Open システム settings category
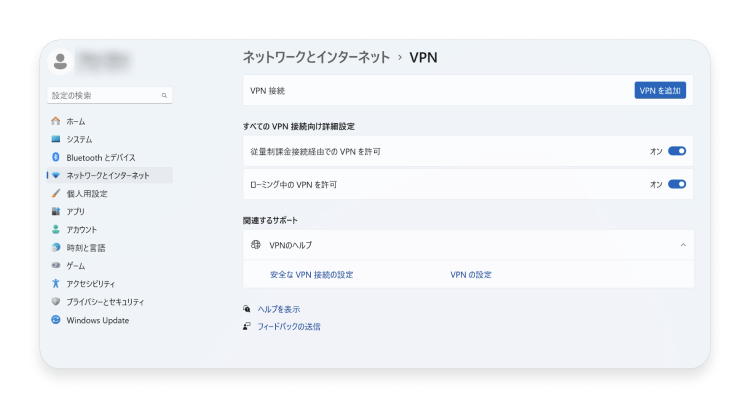Viewport: 750px width, 409px height. click(x=110, y=139)
